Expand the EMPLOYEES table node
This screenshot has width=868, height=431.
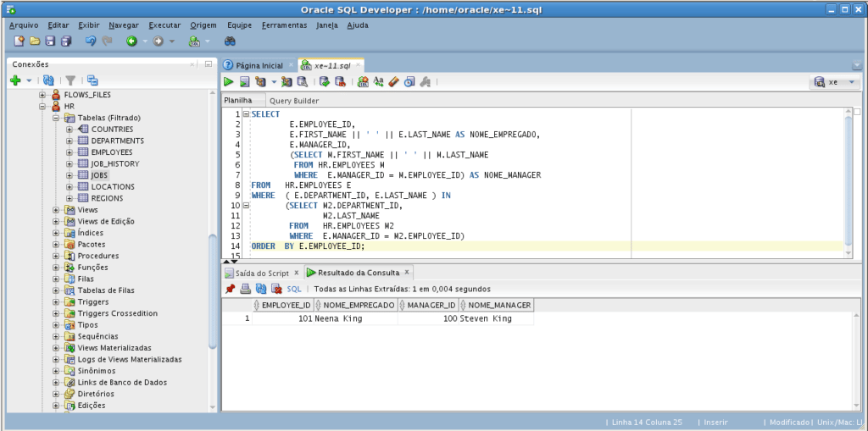70,152
